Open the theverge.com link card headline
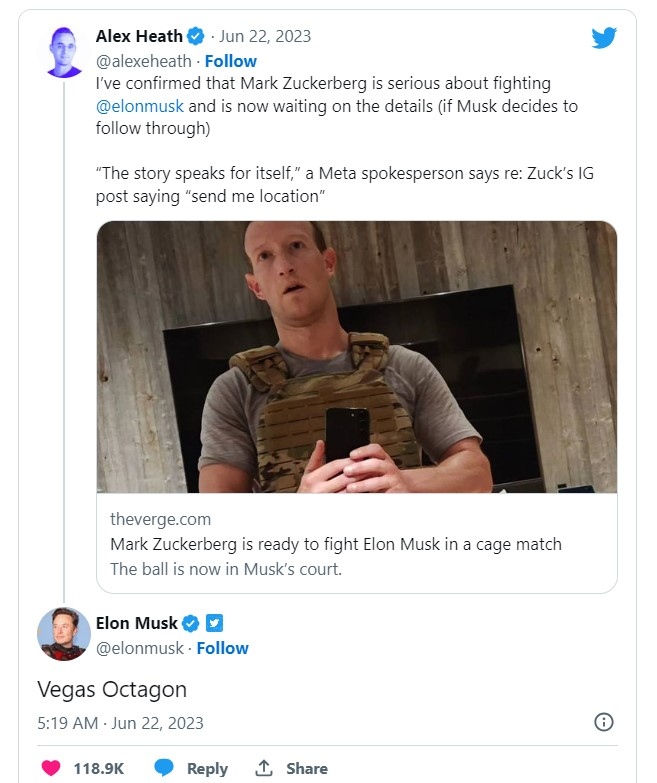Image resolution: width=657 pixels, height=783 pixels. 336,545
